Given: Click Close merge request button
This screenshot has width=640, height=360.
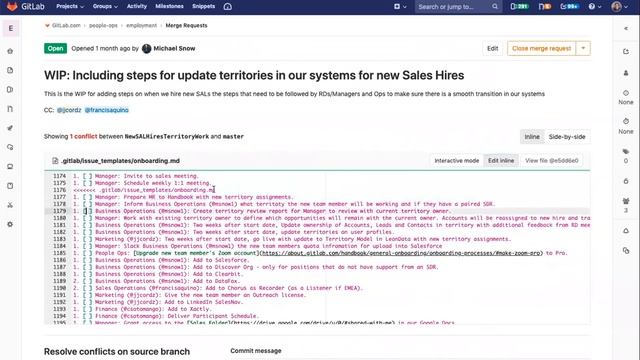Looking at the screenshot, I should point(541,48).
